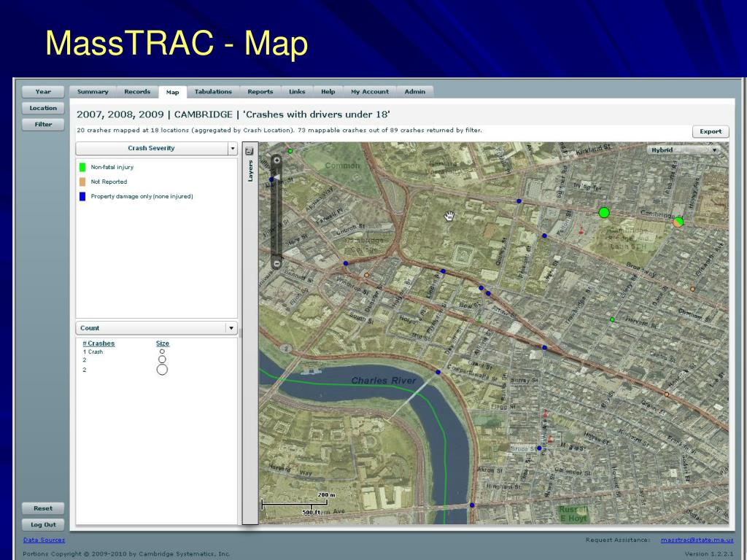Viewport: 747px width, 560px height.
Task: Open the Data Sources link
Action: point(44,540)
